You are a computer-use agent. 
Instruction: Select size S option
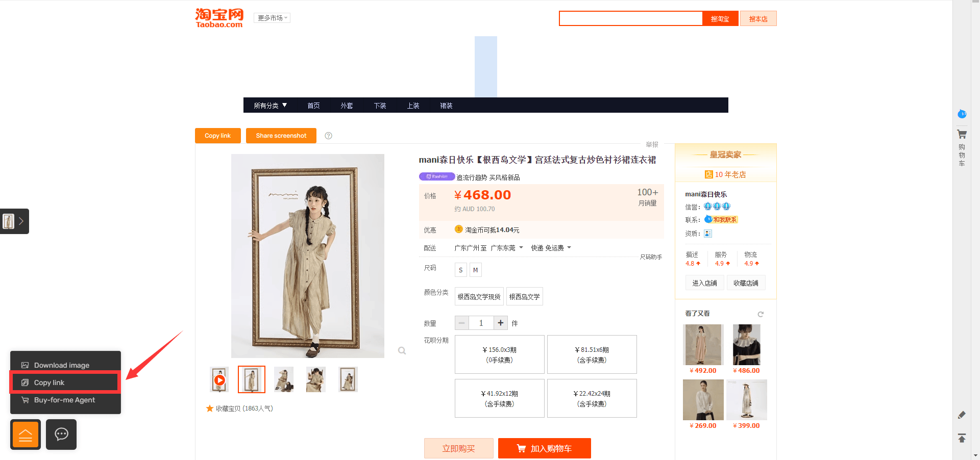click(461, 270)
